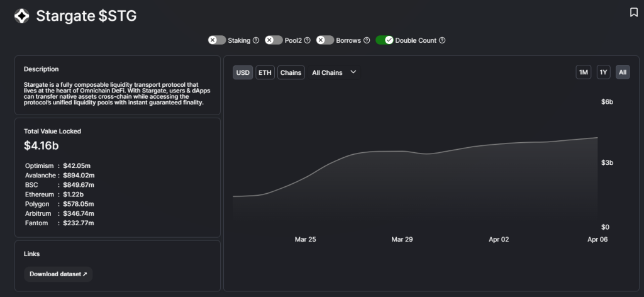Image resolution: width=644 pixels, height=297 pixels.
Task: Switch the chart to Chains view
Action: pyautogui.click(x=291, y=73)
